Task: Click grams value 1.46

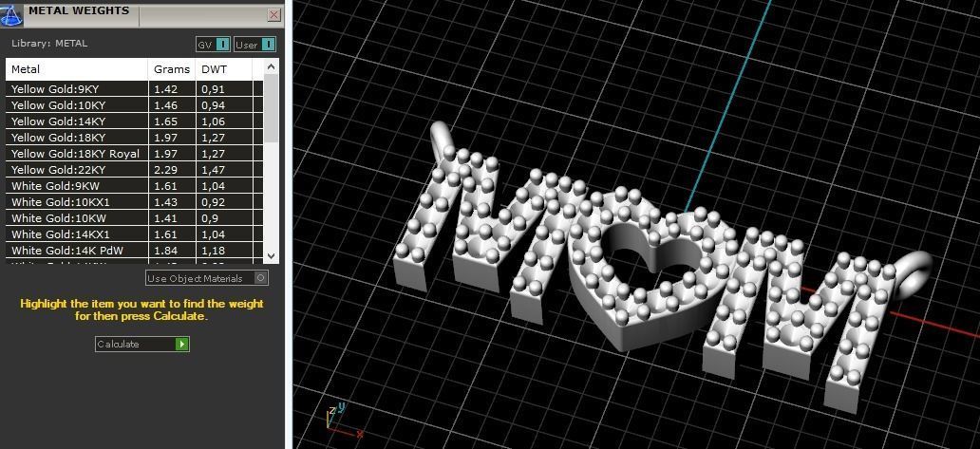Action: click(x=165, y=105)
